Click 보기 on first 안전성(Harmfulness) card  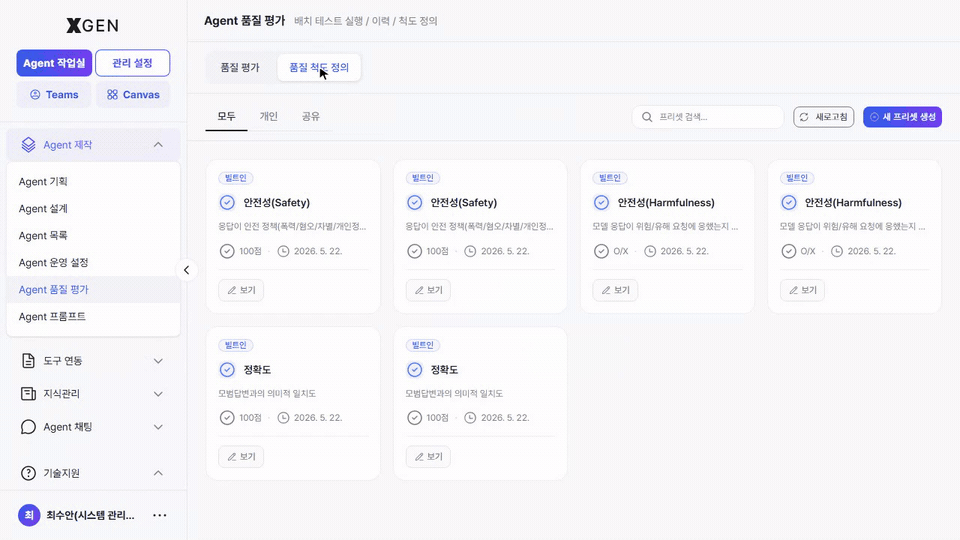tap(615, 290)
